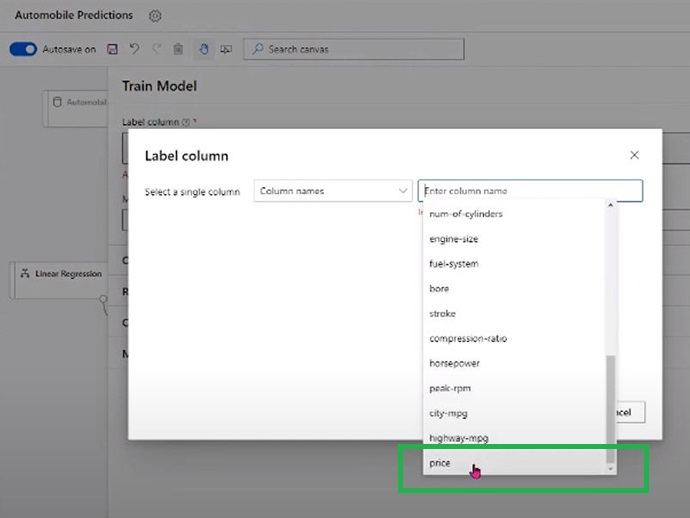Select peak-rpm from the list
Image resolution: width=690 pixels, height=518 pixels.
[450, 388]
